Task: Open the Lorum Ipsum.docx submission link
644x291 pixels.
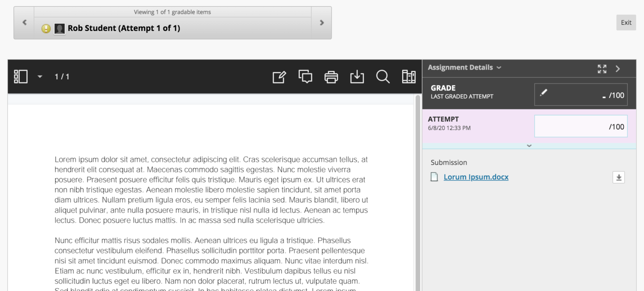Action: pyautogui.click(x=476, y=177)
